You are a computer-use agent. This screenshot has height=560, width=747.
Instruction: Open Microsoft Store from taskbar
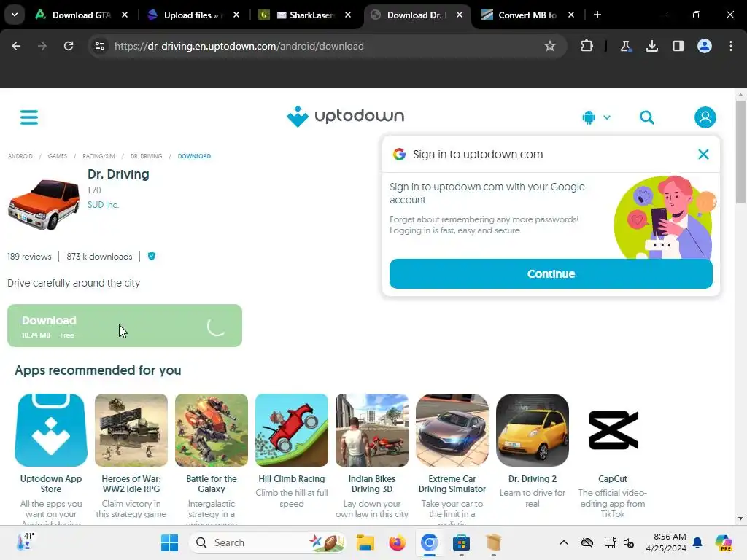click(461, 542)
